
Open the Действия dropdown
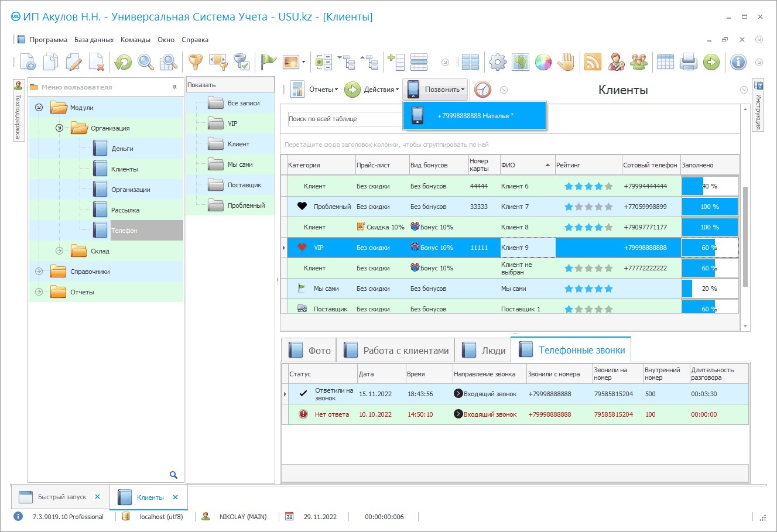point(371,90)
